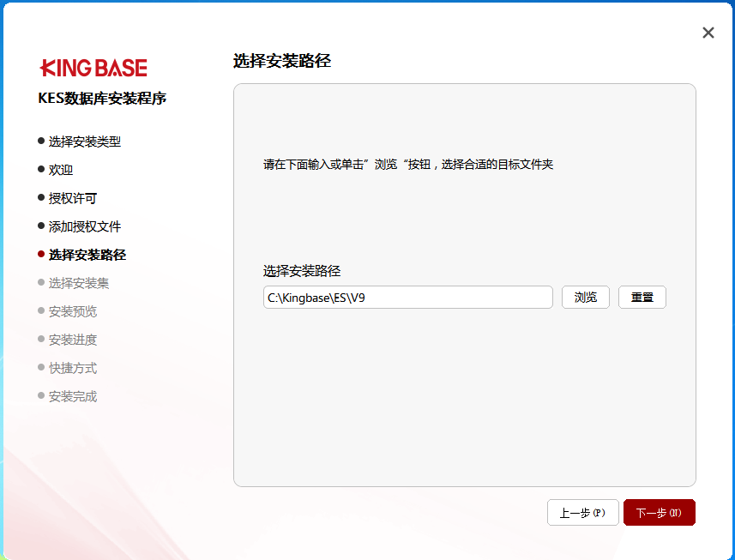Click the instruction text about 浏览 button
The width and height of the screenshot is (735, 560).
(408, 165)
